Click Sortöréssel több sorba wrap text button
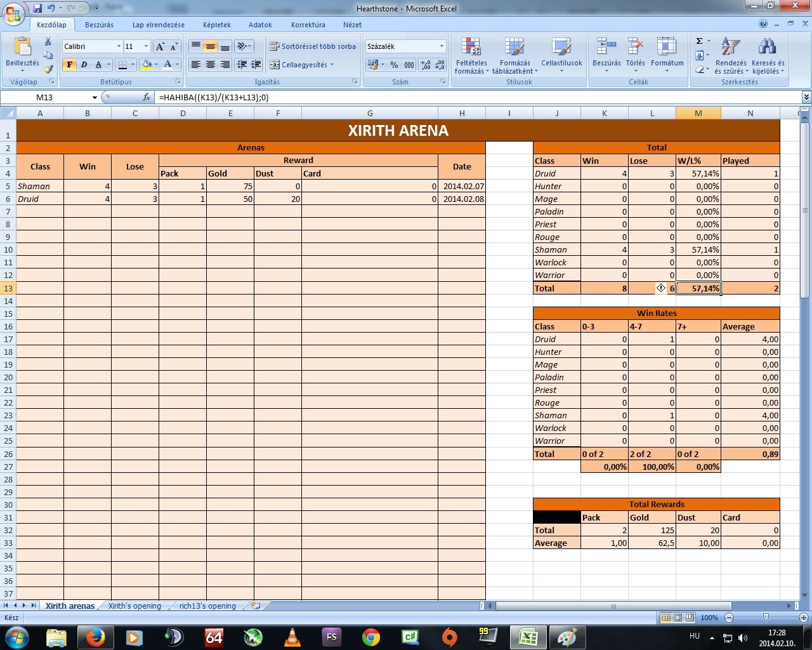Image resolution: width=812 pixels, height=650 pixels. (312, 46)
